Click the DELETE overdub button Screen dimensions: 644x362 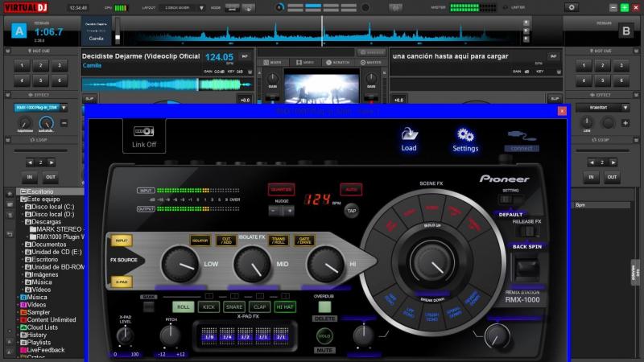click(x=324, y=319)
